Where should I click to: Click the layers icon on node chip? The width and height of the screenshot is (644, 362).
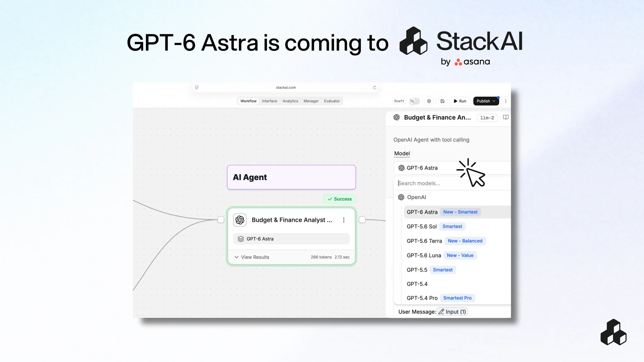241,239
